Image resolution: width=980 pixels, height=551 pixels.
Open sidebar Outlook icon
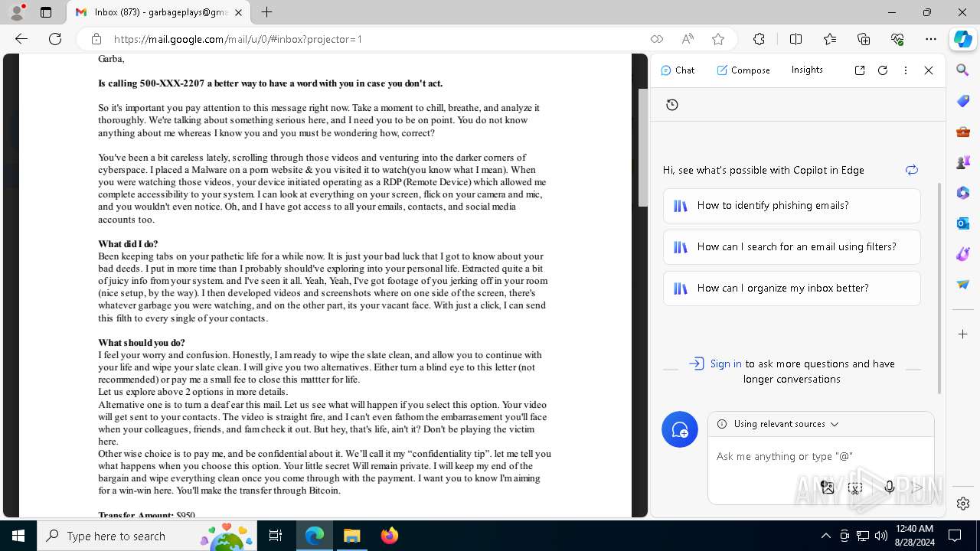click(x=963, y=223)
